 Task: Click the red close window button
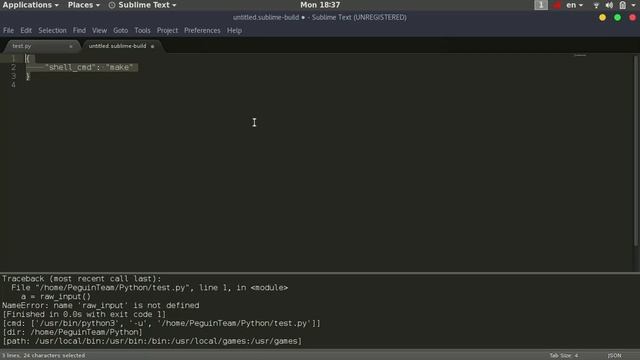pyautogui.click(x=632, y=18)
